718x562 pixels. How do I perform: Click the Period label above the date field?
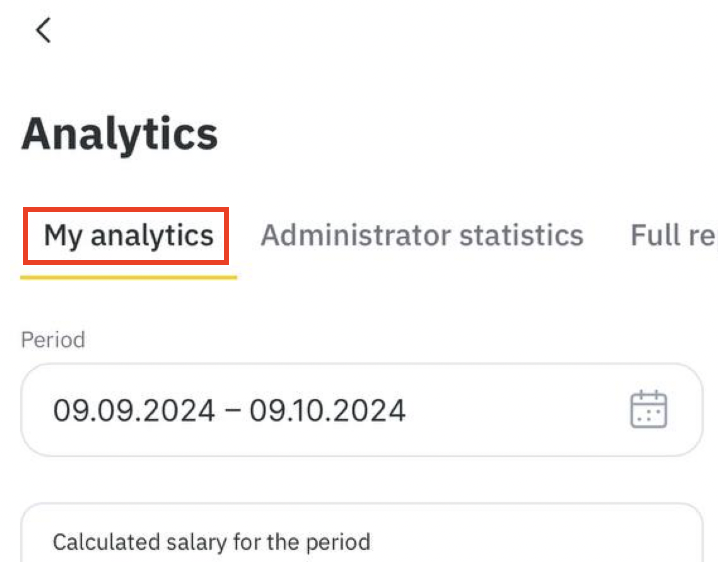point(53,340)
